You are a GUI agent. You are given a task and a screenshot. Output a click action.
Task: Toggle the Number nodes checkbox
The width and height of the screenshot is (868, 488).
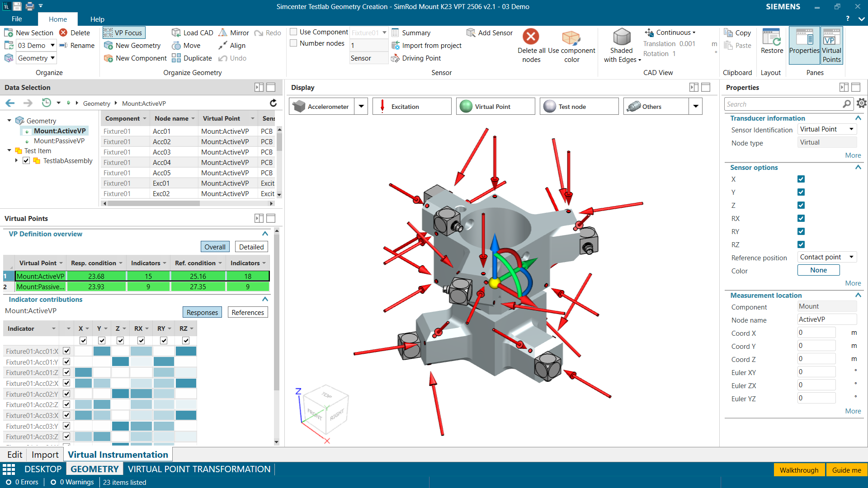coord(293,43)
